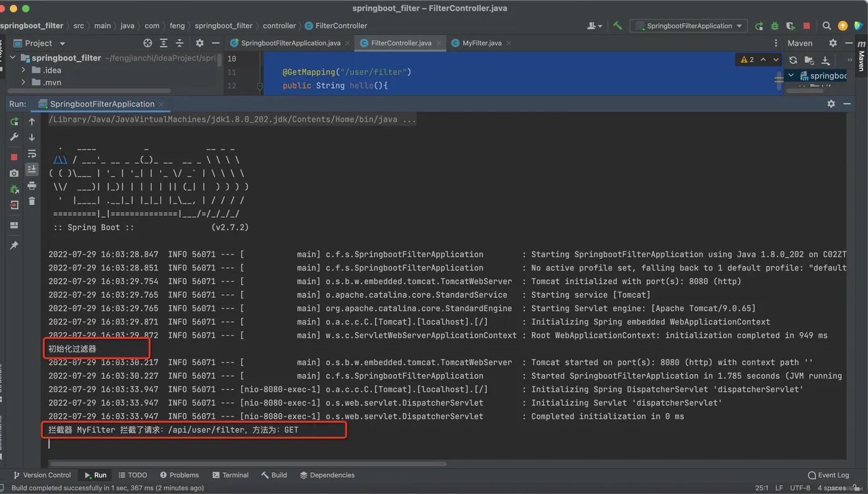Move up the stack trace arrow
The height and width of the screenshot is (494, 868).
point(32,122)
